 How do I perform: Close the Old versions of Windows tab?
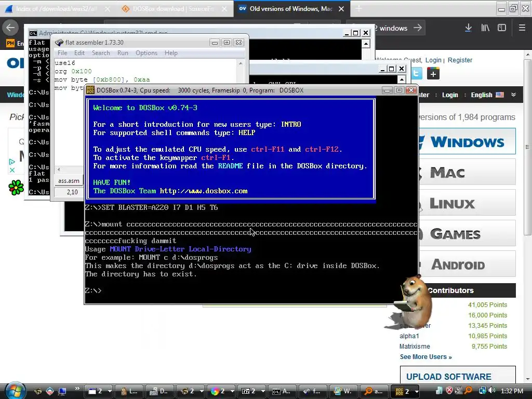coord(341,9)
